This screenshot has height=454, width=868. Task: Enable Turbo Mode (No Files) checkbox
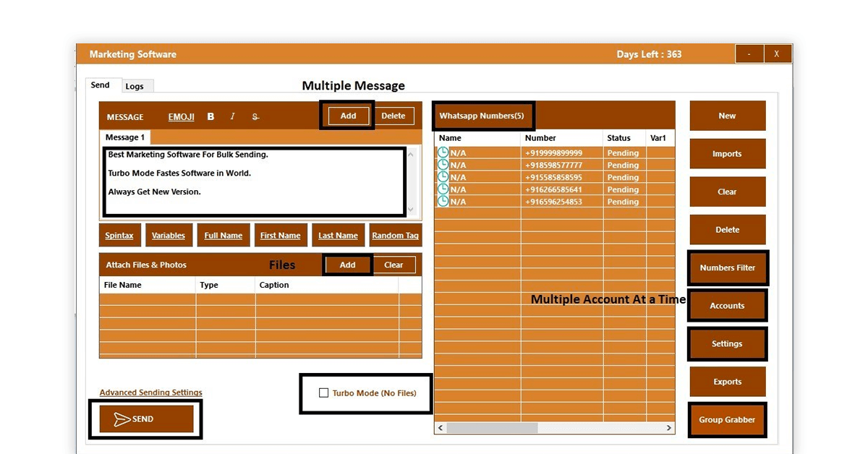323,393
